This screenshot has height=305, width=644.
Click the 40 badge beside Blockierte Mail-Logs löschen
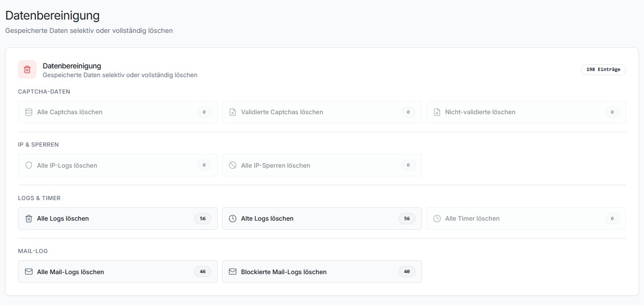pyautogui.click(x=407, y=272)
